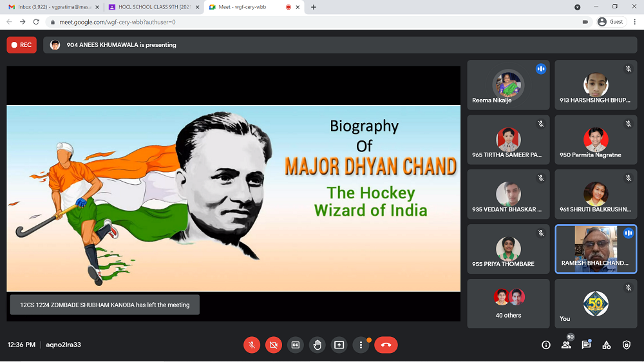Open the Guest profile menu
The image size is (644, 362).
[611, 21]
